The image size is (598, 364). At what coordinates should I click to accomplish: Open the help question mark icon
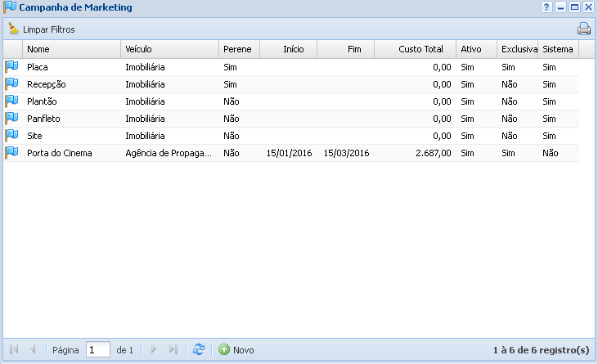(x=546, y=7)
